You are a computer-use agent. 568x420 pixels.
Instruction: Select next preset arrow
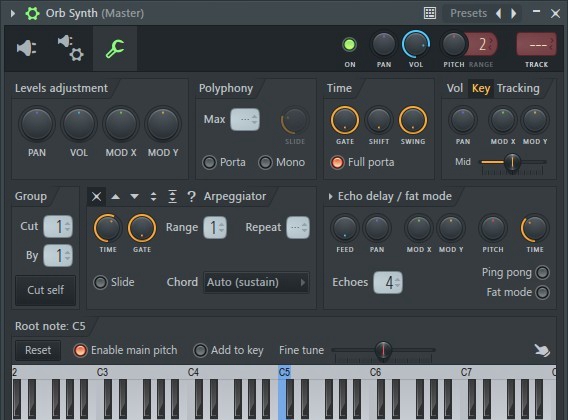tap(513, 13)
